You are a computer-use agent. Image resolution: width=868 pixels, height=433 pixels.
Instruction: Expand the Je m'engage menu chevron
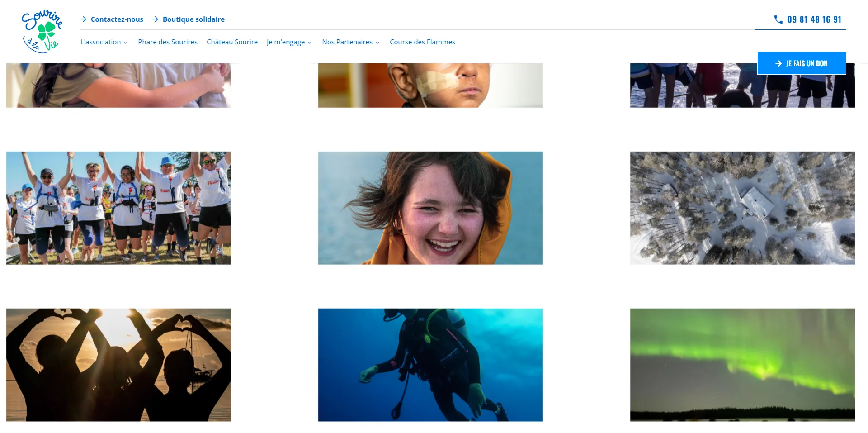click(x=310, y=43)
